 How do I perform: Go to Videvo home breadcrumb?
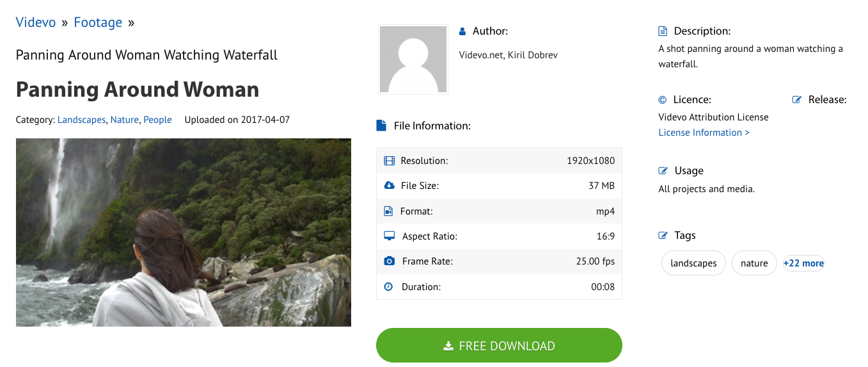click(36, 22)
